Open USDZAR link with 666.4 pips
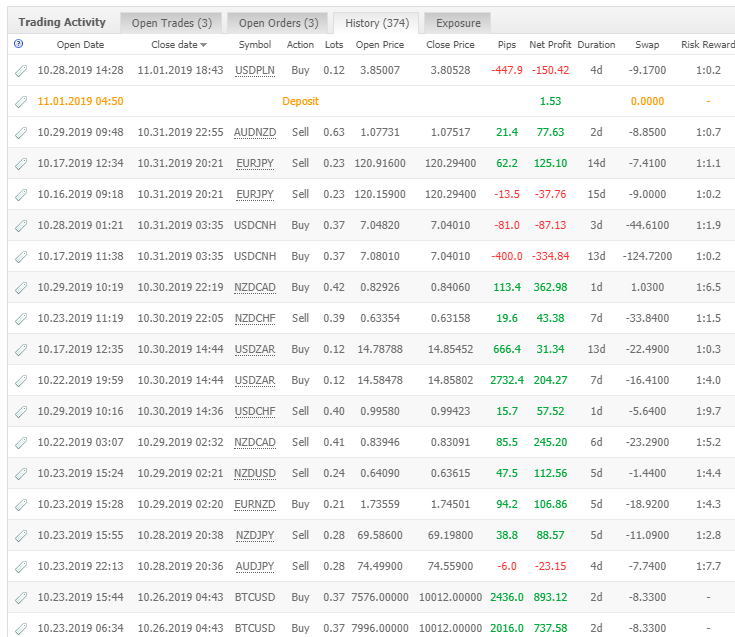The width and height of the screenshot is (735, 637). (x=255, y=349)
